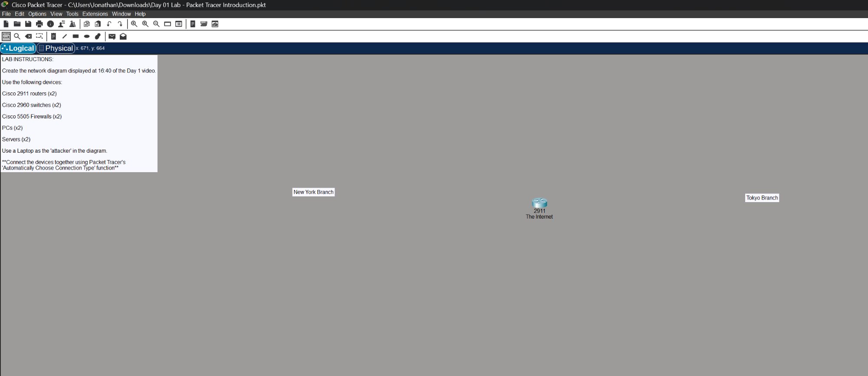Click the Paste icon in the toolbar

[98, 24]
